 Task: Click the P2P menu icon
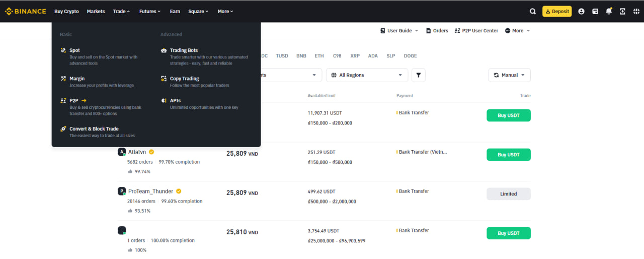pos(63,101)
